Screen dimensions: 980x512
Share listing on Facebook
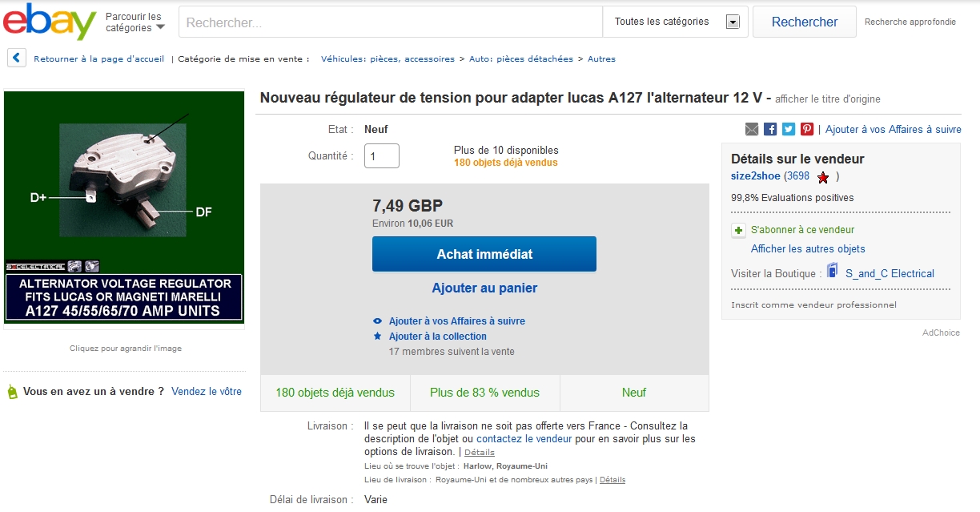[770, 129]
